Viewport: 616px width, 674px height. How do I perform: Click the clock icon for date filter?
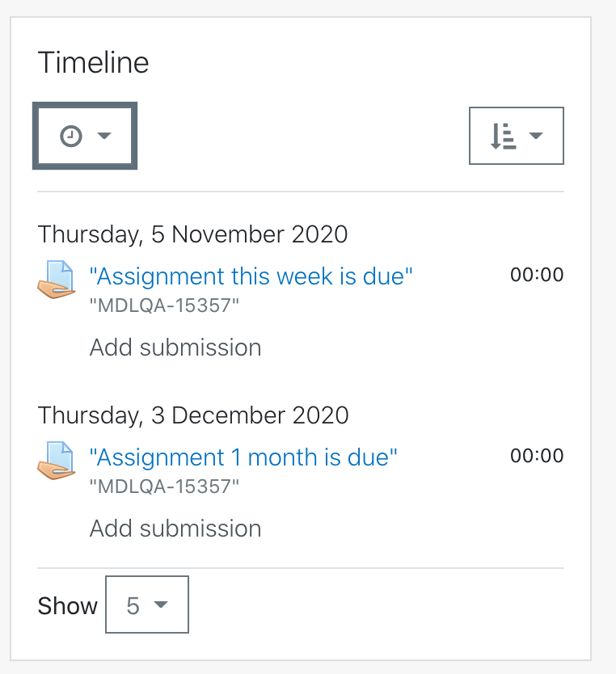point(71,137)
